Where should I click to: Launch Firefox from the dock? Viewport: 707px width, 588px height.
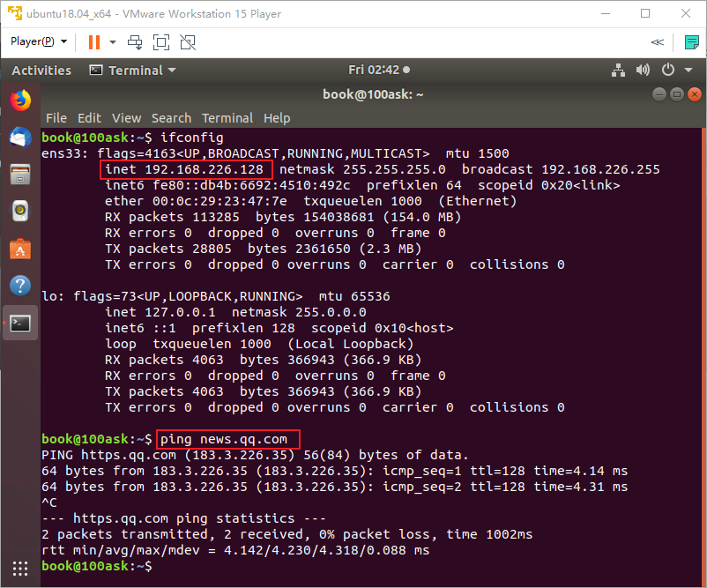[x=20, y=100]
